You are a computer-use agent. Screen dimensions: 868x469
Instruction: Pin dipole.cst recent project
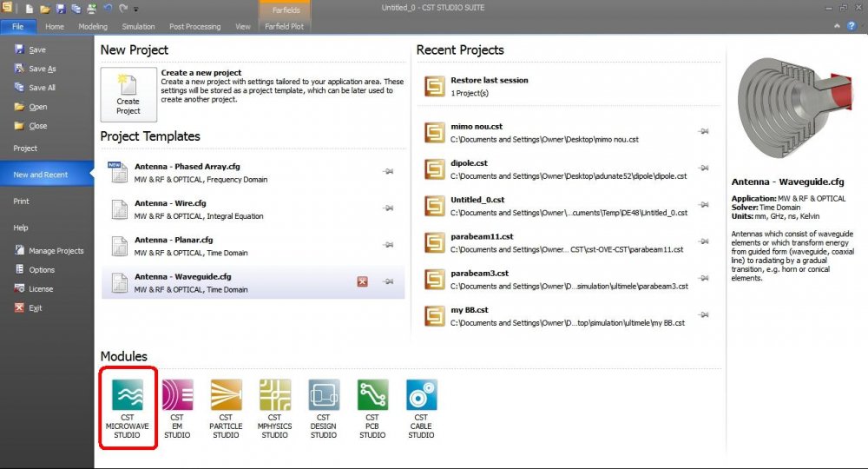(x=704, y=168)
